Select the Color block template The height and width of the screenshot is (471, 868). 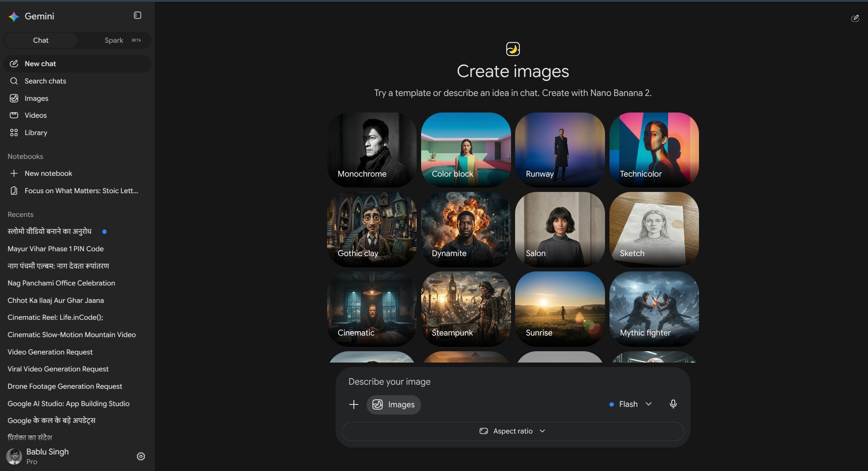(466, 150)
